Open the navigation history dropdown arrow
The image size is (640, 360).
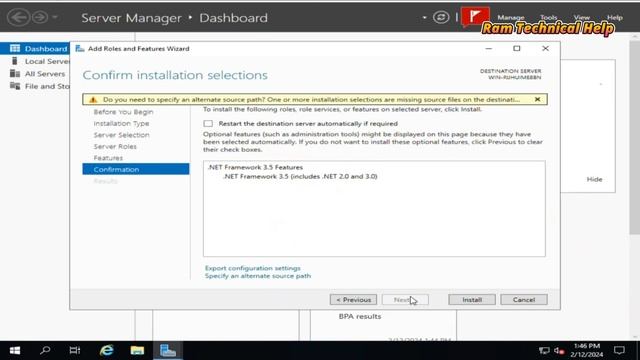click(x=55, y=18)
